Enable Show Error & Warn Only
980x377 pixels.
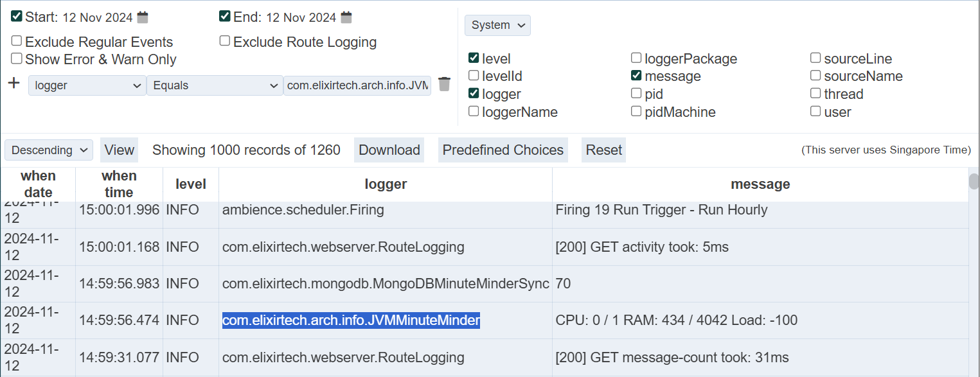[17, 58]
